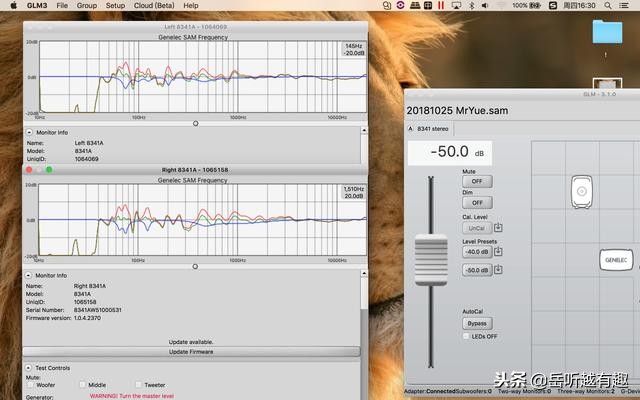Toggle the AutoCal Bypass button
This screenshot has width=640, height=400.
(x=477, y=323)
